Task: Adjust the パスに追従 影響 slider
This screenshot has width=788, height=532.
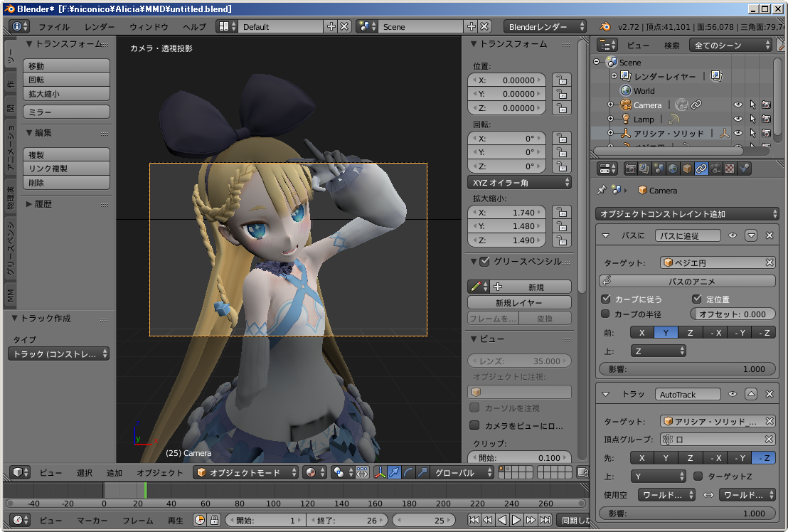Action: (x=687, y=368)
